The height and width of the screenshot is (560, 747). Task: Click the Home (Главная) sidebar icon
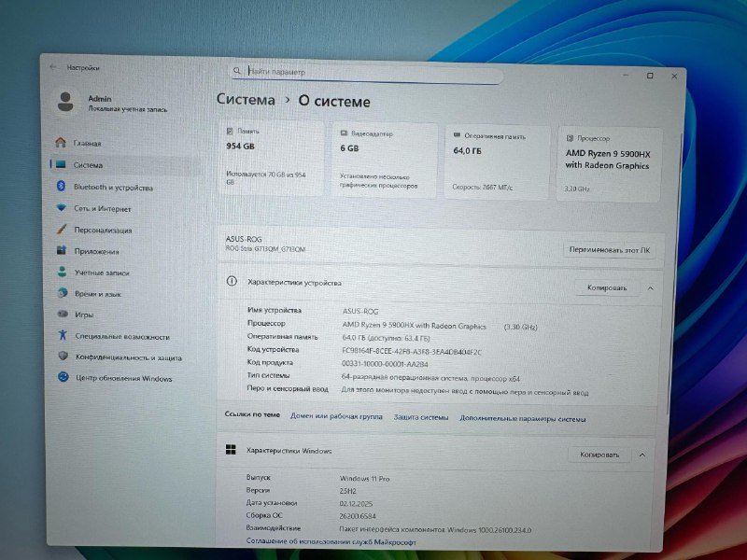[x=61, y=143]
